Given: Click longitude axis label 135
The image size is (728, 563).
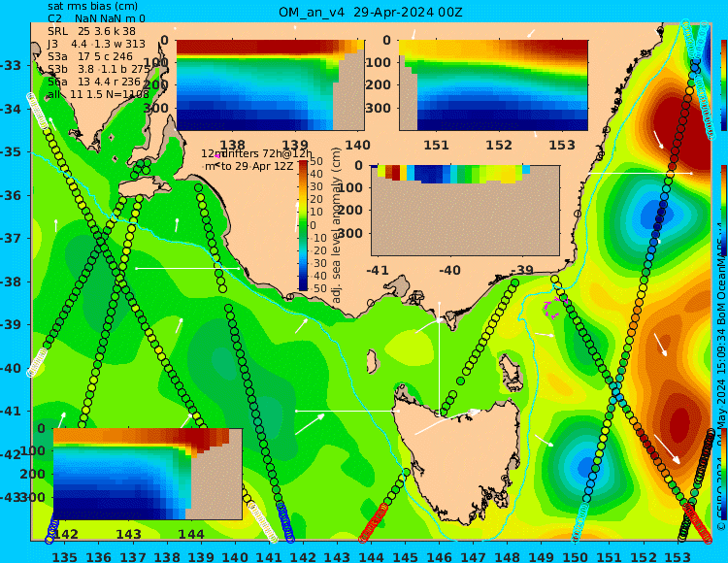Looking at the screenshot, I should pos(64,556).
